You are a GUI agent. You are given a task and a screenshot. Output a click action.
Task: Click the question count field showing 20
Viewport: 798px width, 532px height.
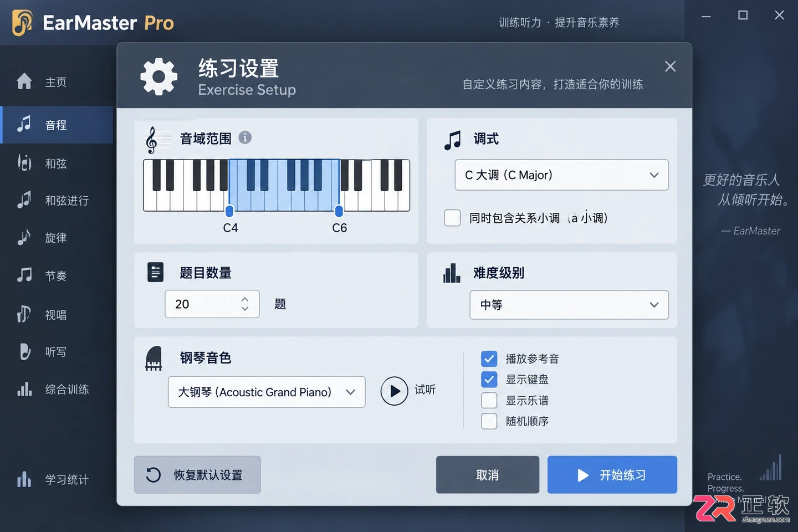212,304
